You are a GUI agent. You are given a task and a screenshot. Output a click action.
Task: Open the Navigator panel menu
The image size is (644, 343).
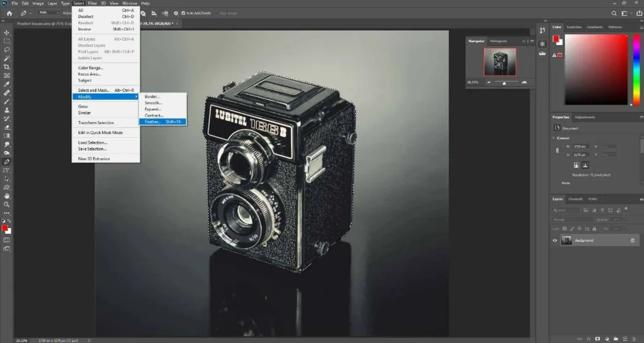point(531,41)
